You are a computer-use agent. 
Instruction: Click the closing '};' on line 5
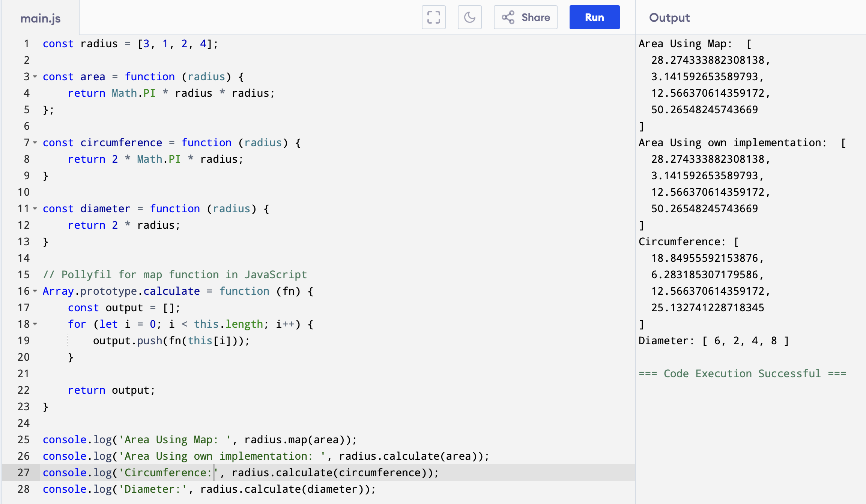(x=48, y=109)
